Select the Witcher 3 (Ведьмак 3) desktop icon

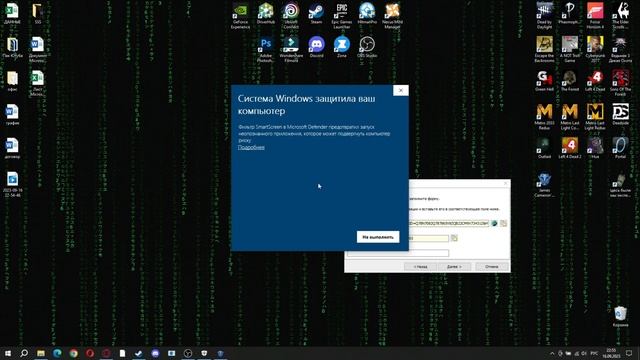[x=620, y=49]
